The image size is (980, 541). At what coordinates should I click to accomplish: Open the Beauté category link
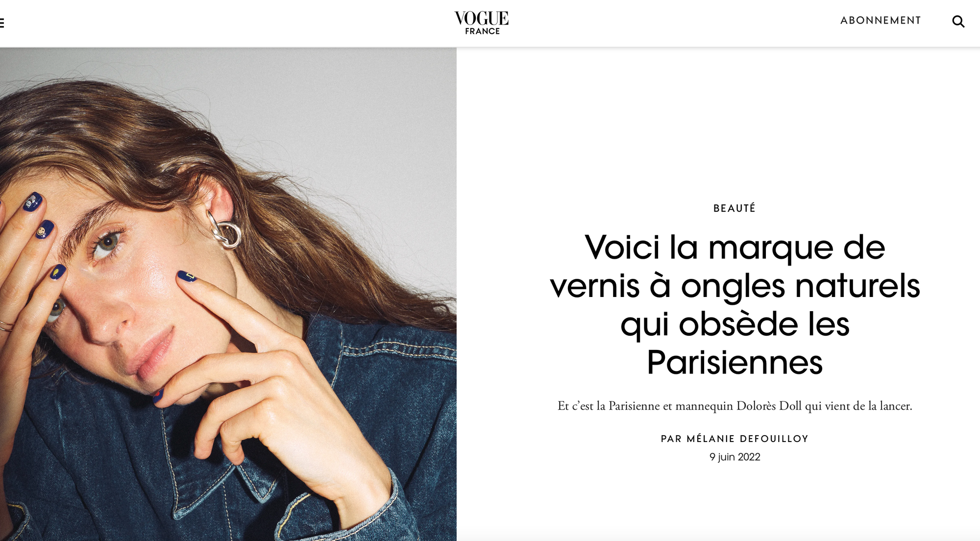click(x=735, y=208)
